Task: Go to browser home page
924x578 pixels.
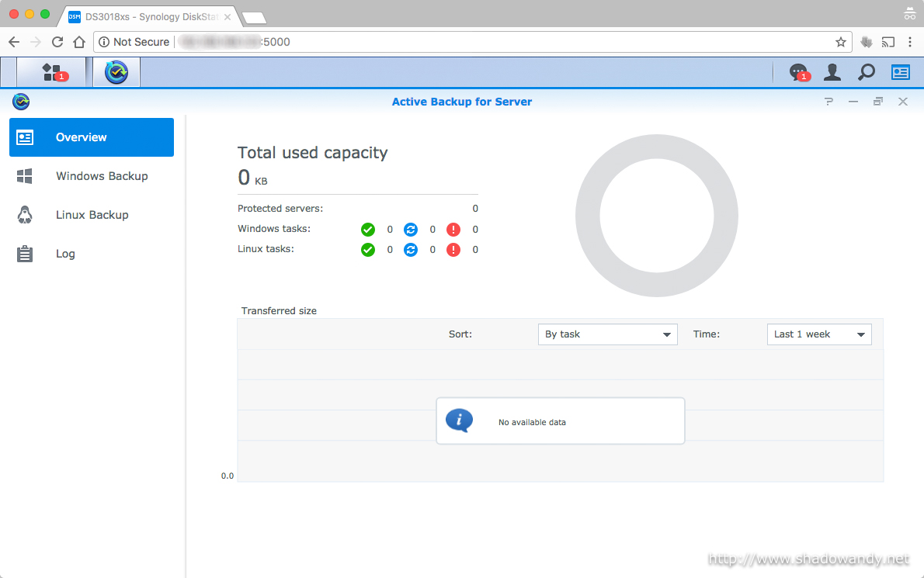Action: tap(79, 42)
